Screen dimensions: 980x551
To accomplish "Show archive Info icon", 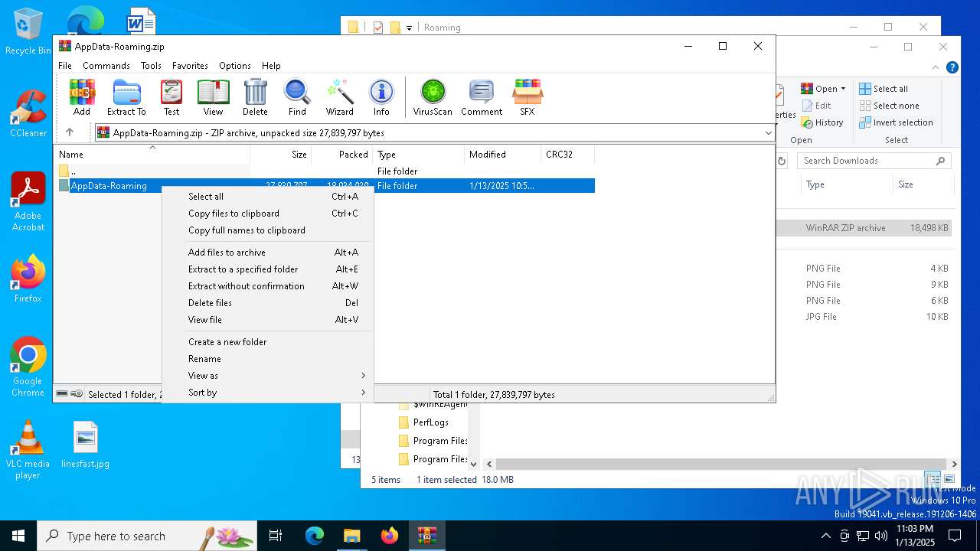I will (381, 97).
